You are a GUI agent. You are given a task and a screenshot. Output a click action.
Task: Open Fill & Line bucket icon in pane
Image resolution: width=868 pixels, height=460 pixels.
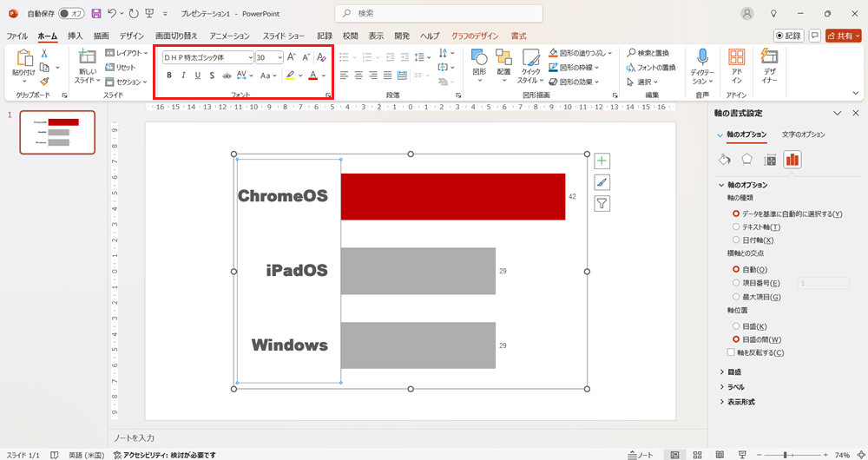(x=724, y=160)
